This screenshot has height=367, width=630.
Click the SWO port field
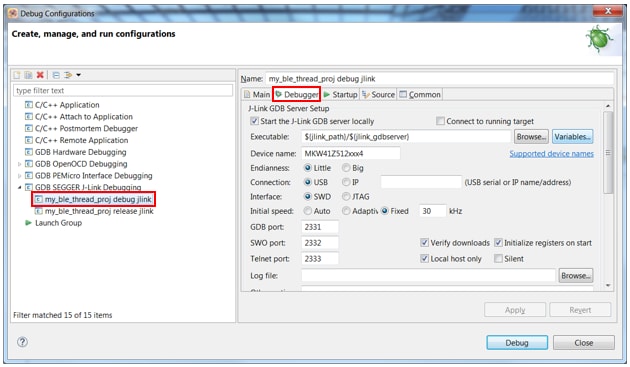(320, 243)
